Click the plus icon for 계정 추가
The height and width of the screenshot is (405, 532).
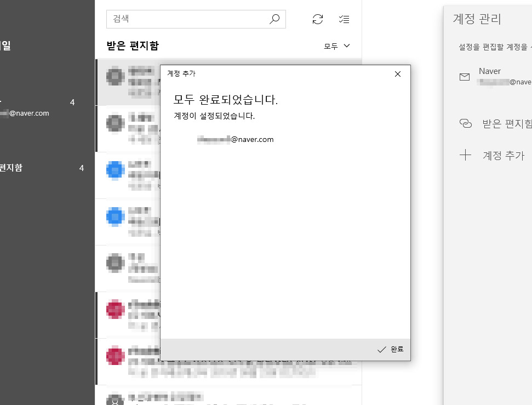click(x=465, y=155)
